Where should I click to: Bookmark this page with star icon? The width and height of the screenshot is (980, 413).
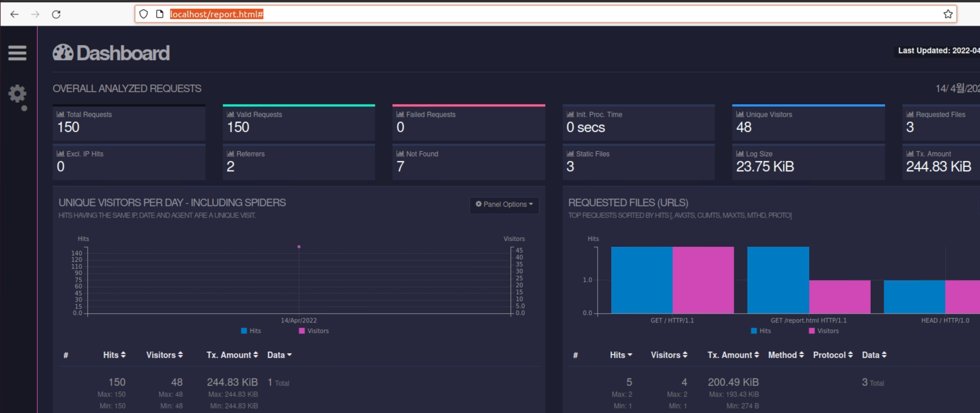(x=948, y=14)
